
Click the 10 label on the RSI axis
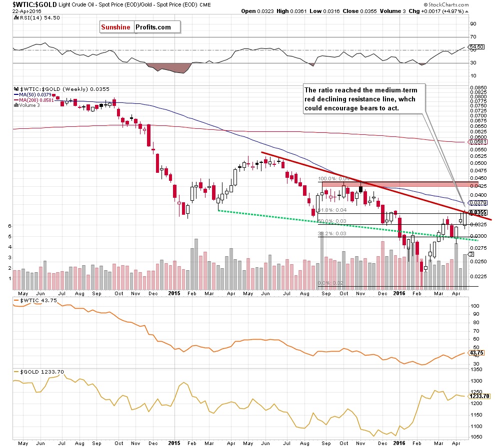(x=473, y=75)
